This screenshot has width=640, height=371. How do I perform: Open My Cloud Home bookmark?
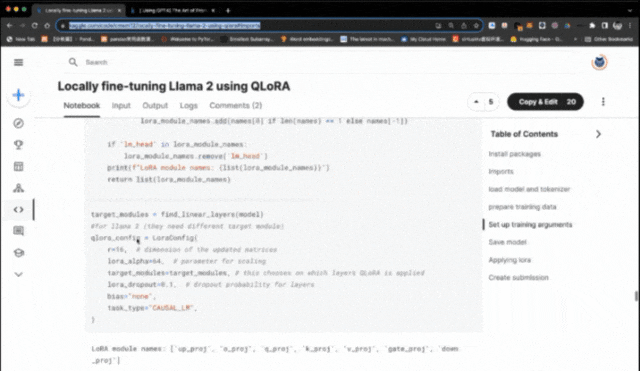click(x=423, y=39)
